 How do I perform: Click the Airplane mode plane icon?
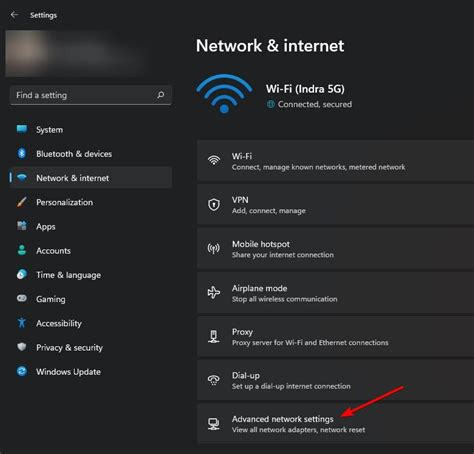pyautogui.click(x=214, y=293)
